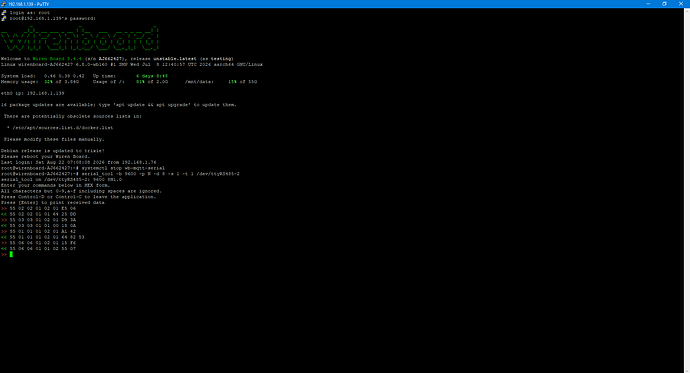Click the 'All characters but 0-9,a-f' line
690x373 pixels.
81,191
